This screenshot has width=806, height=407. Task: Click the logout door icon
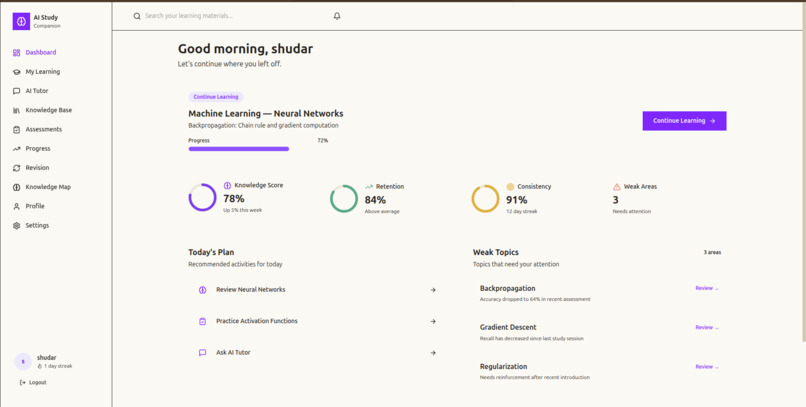tap(23, 382)
